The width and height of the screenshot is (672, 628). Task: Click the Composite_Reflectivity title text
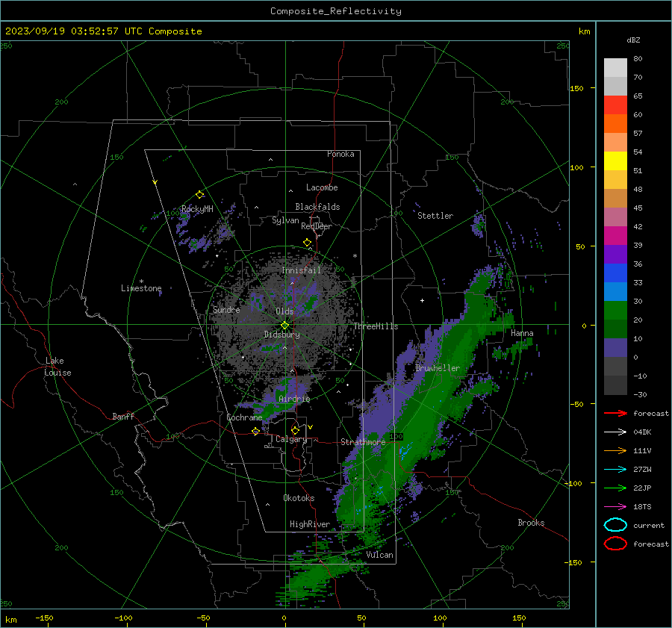click(336, 11)
